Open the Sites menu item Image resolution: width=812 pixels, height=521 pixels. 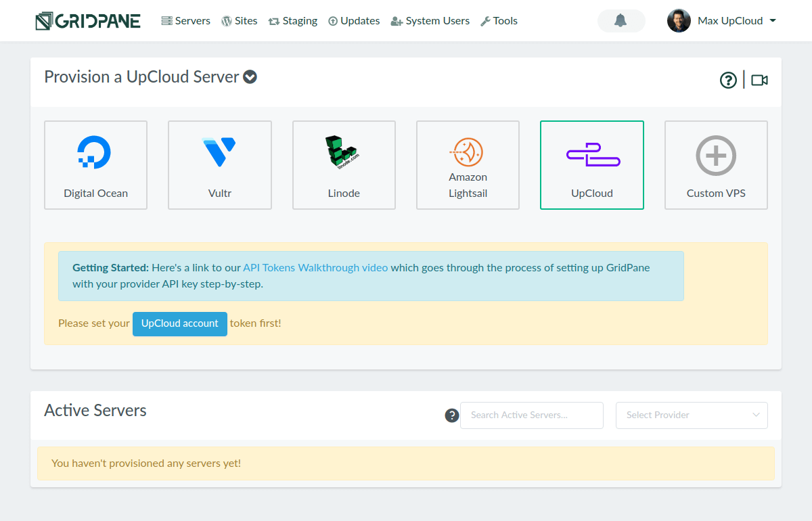tap(240, 21)
